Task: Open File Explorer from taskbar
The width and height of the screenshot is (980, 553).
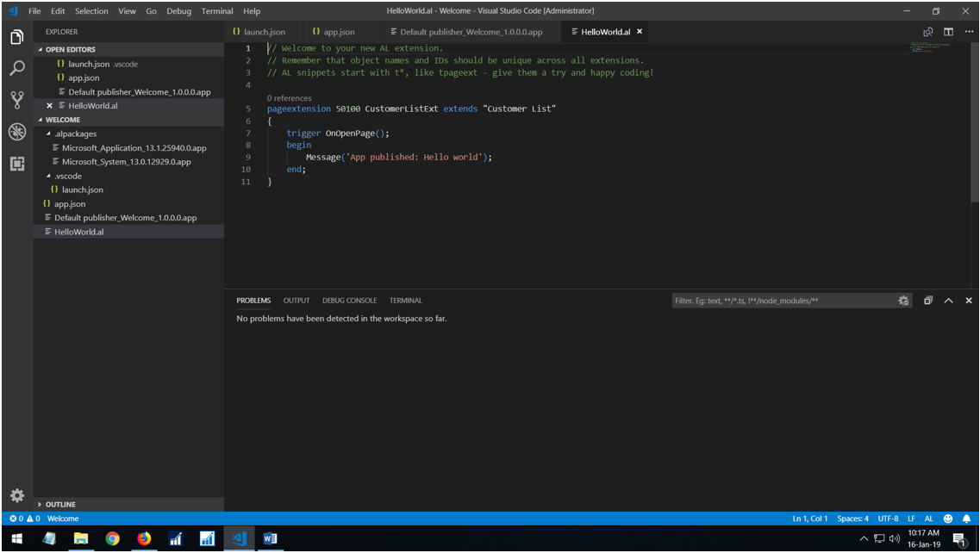Action: pos(81,538)
